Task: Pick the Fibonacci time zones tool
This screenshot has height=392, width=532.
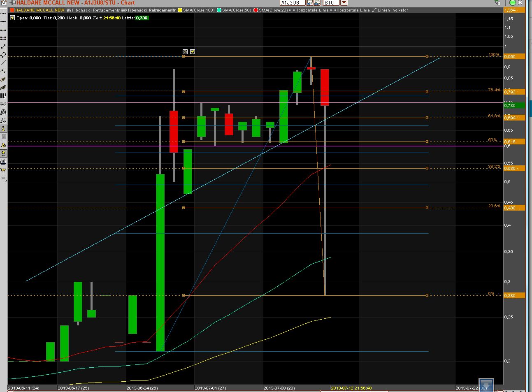Action: pyautogui.click(x=3, y=96)
